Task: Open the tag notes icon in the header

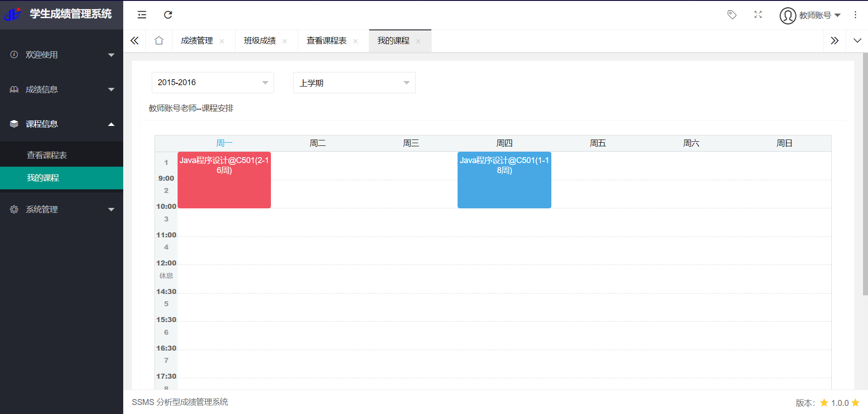Action: pyautogui.click(x=732, y=15)
